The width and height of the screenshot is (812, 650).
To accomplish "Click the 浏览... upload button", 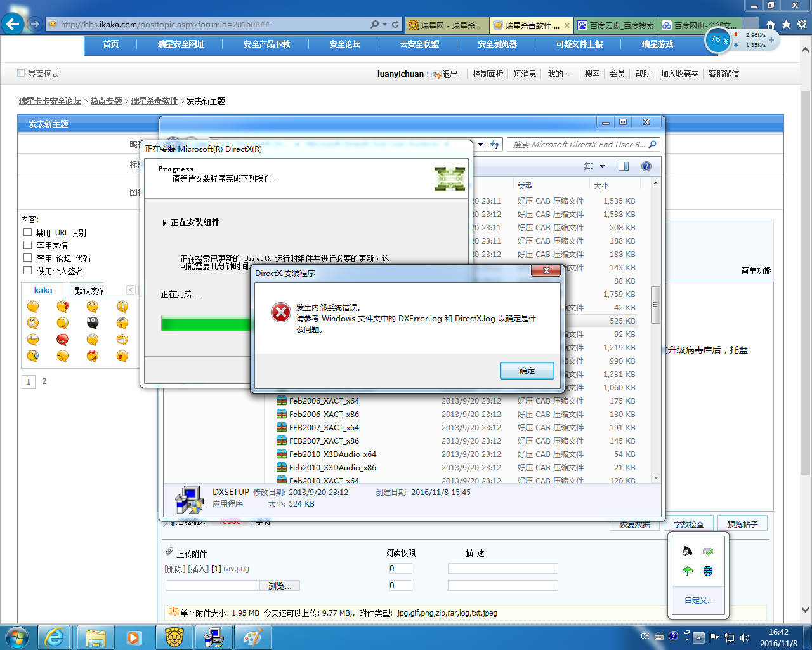I will tap(280, 586).
